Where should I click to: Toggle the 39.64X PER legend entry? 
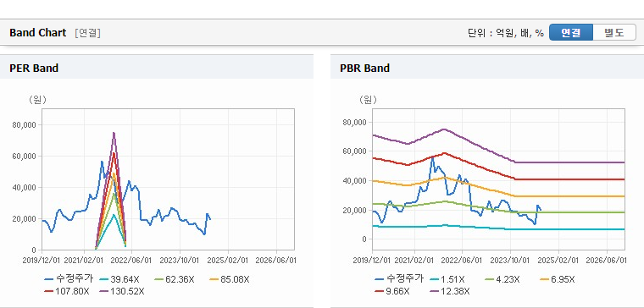[119, 280]
